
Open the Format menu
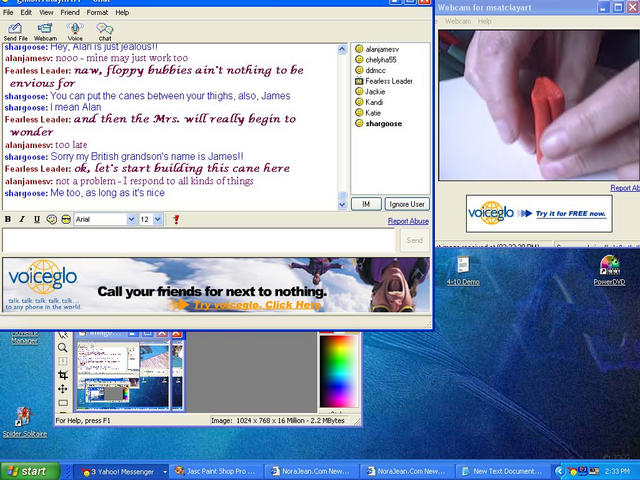point(97,13)
